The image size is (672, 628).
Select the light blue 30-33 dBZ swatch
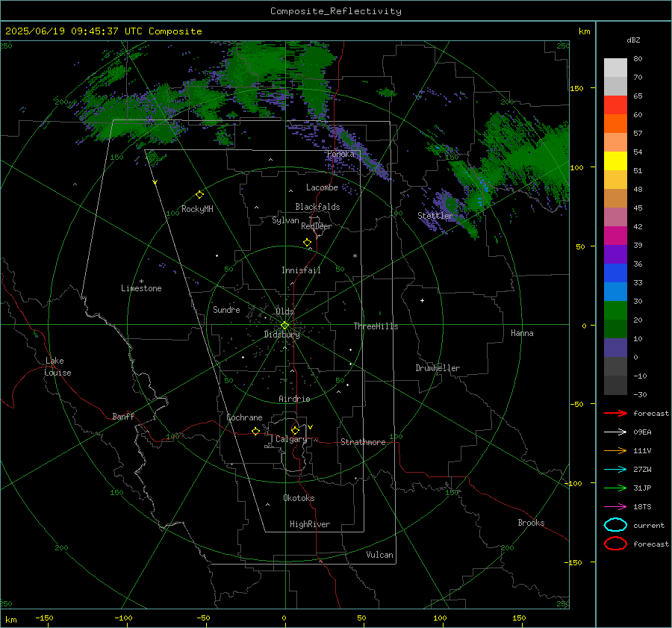click(615, 291)
